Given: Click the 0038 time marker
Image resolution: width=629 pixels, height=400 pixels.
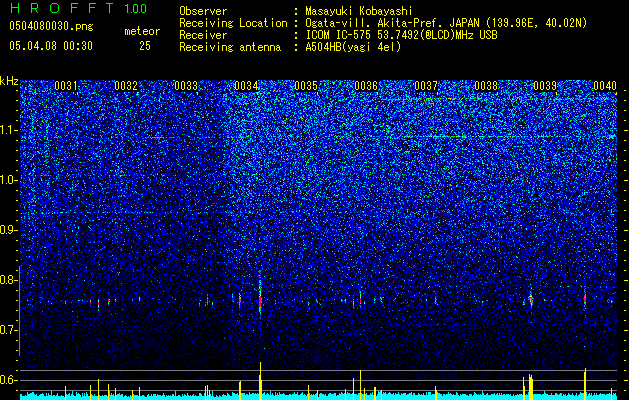Looking at the screenshot, I should pyautogui.click(x=486, y=86).
